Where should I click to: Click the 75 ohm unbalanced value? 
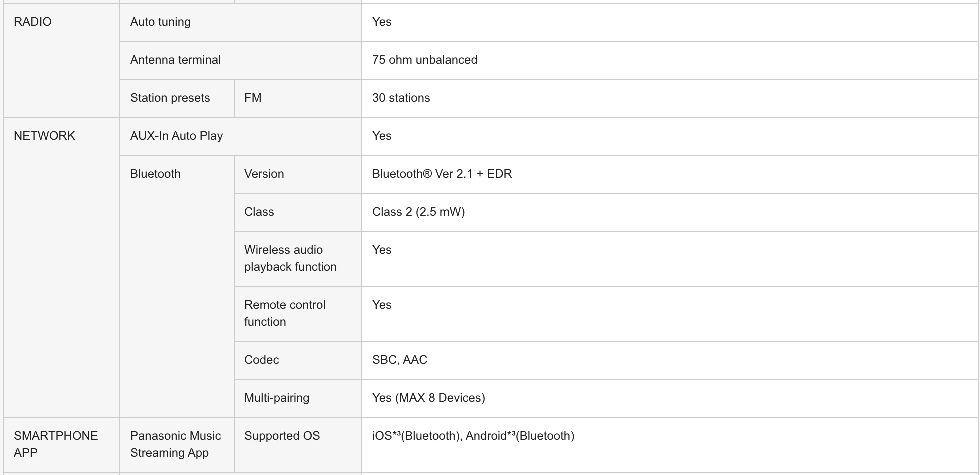pos(425,60)
